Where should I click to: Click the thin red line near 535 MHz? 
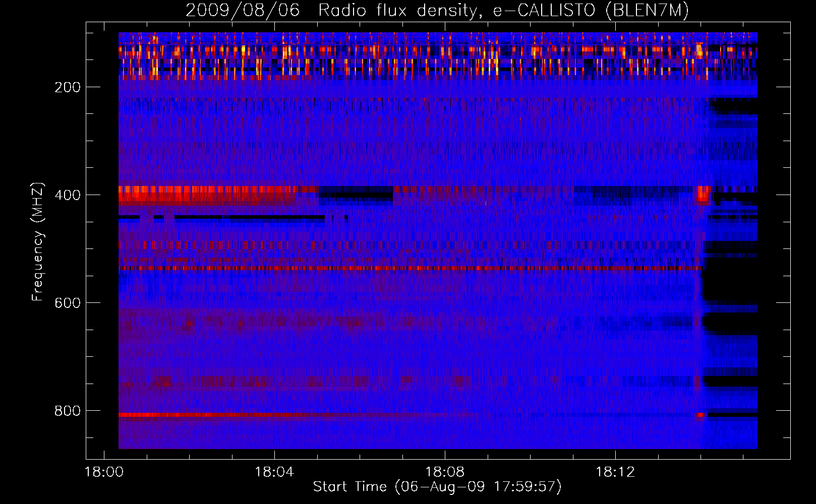point(411,268)
